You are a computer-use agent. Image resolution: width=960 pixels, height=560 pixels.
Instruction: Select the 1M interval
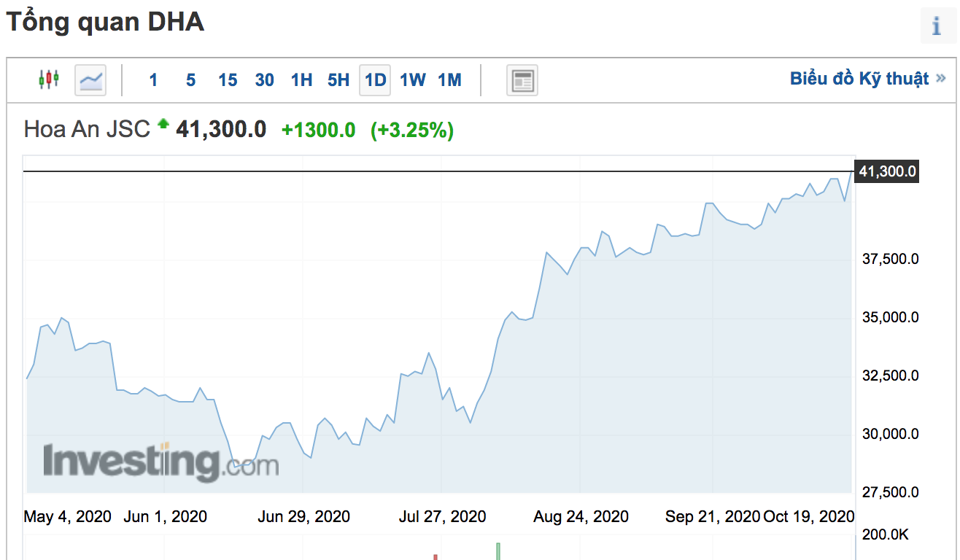(x=450, y=80)
